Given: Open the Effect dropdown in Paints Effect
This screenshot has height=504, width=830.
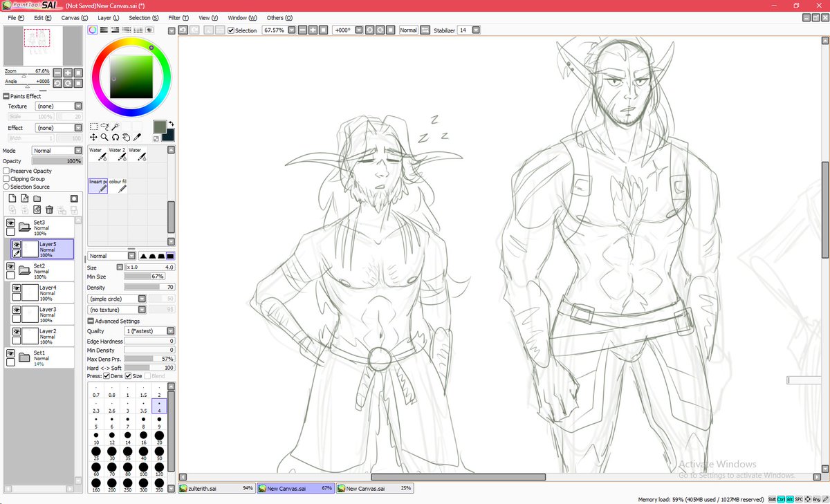Looking at the screenshot, I should [78, 128].
